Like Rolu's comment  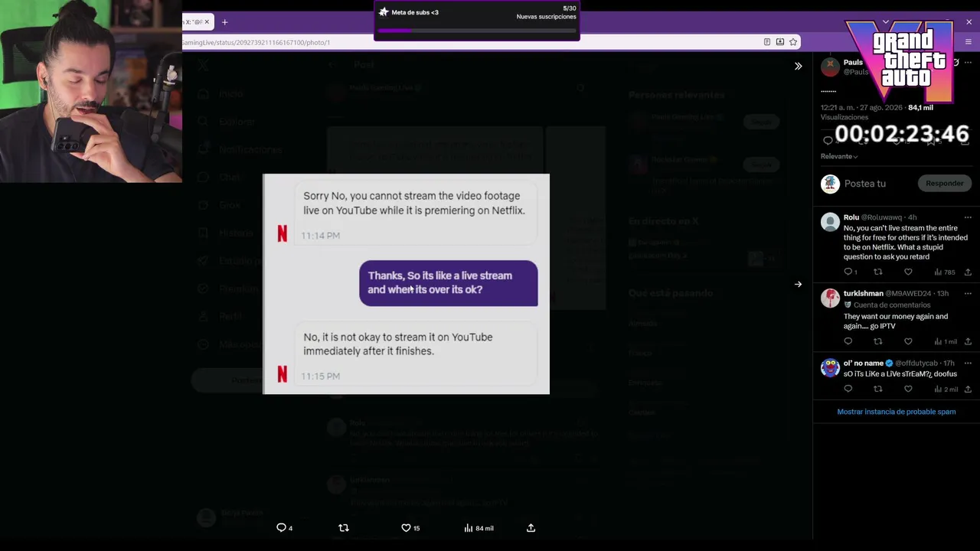point(908,272)
